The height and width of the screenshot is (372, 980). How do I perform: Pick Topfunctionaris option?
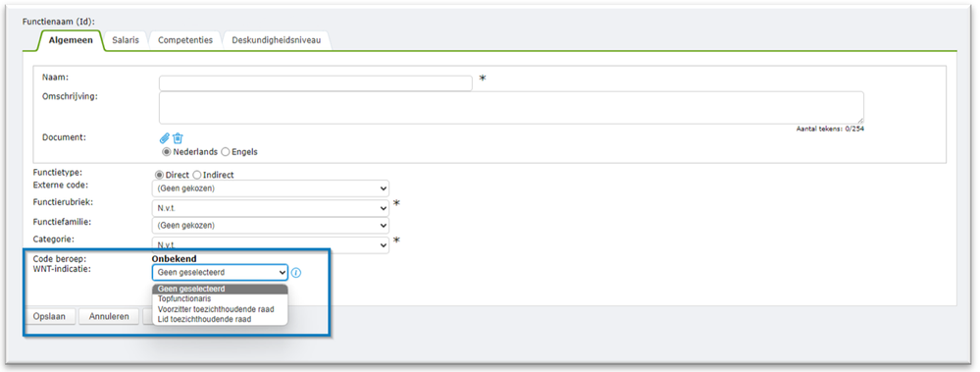[220, 298]
